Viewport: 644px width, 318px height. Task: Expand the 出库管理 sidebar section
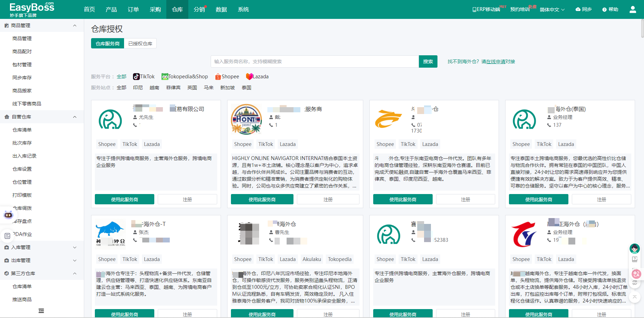tap(75, 260)
